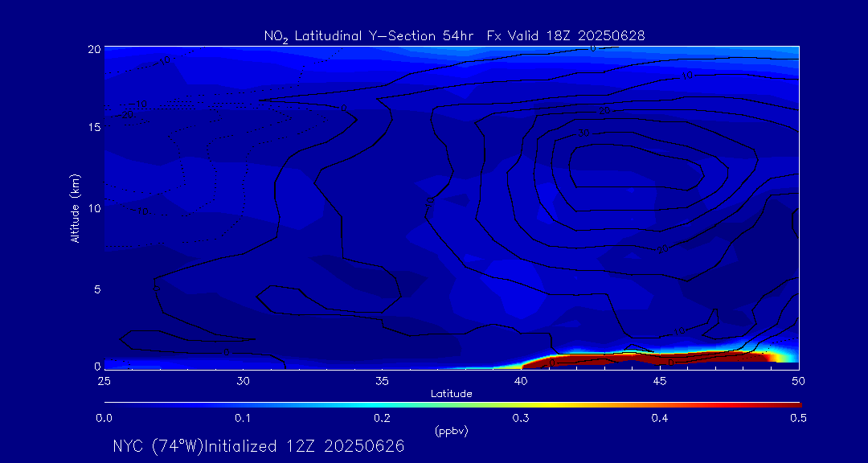Click the 'Altitude (km)' vertical axis label
Image resolution: width=868 pixels, height=463 pixels.
point(75,208)
